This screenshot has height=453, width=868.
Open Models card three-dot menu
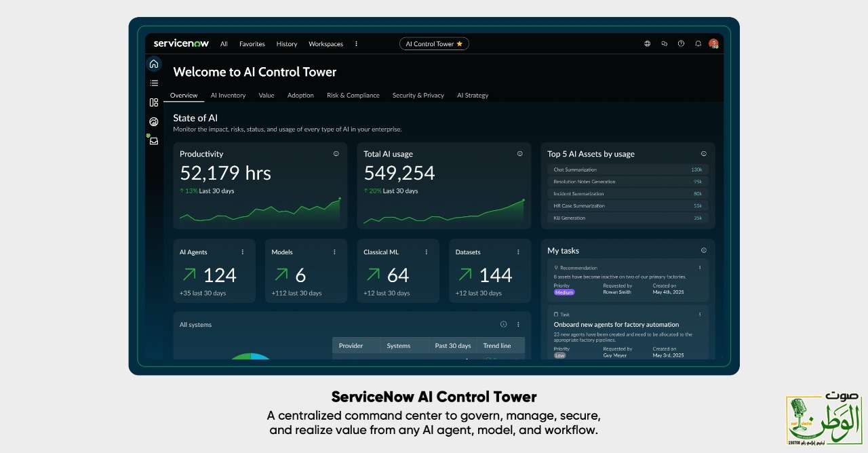coord(334,252)
